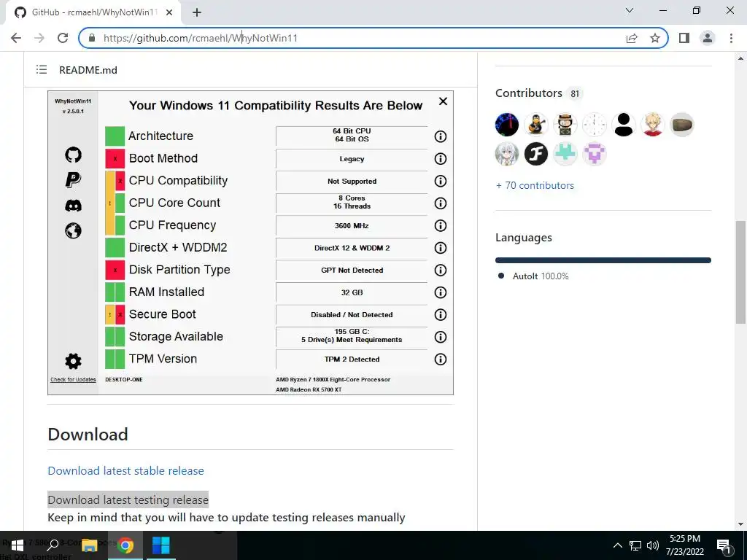Share this page from address bar

(x=632, y=38)
